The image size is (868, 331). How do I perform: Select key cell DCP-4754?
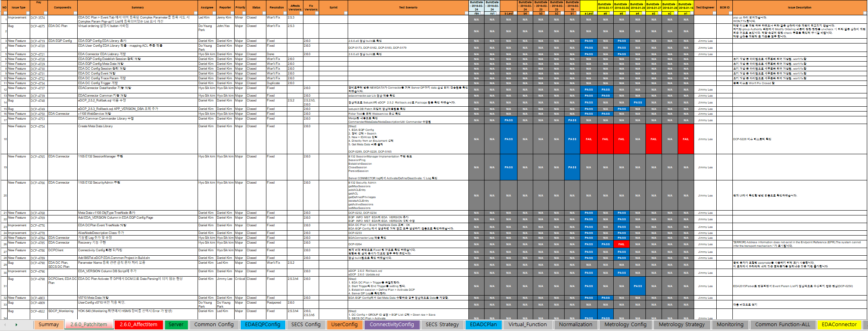39,139
